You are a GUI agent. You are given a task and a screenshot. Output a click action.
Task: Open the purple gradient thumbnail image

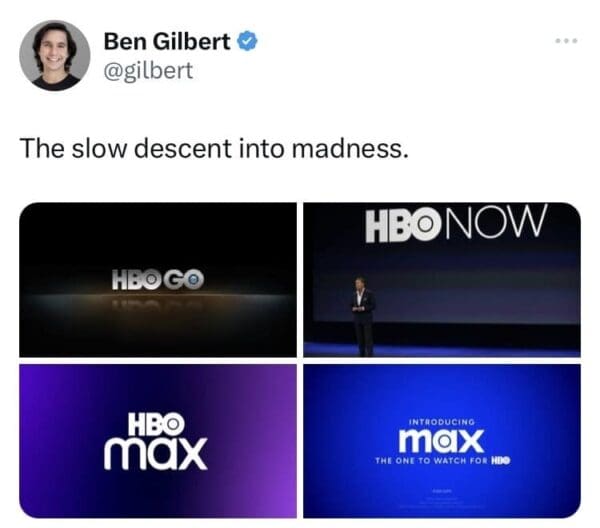(x=158, y=441)
